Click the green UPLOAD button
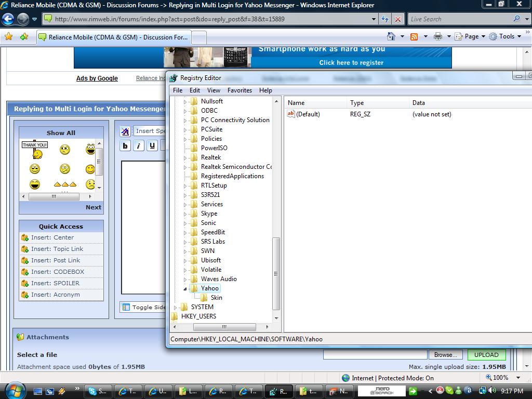This screenshot has width=532, height=399. (486, 355)
